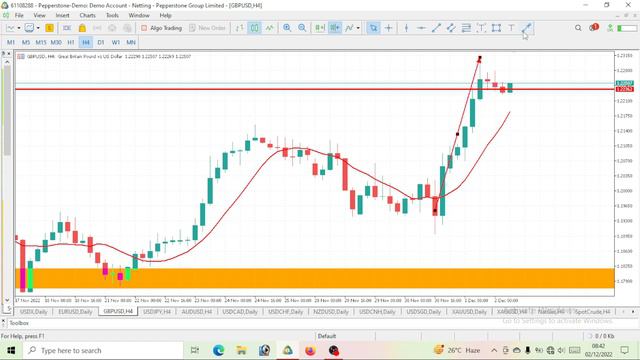Click the Windows taskbar search box
The image size is (640, 360).
[103, 350]
